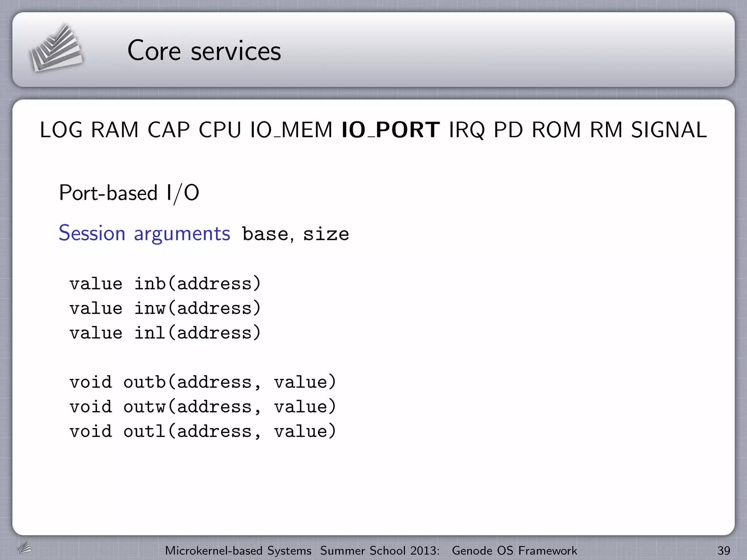Select the IRQ service label
747x560 pixels.
467,130
